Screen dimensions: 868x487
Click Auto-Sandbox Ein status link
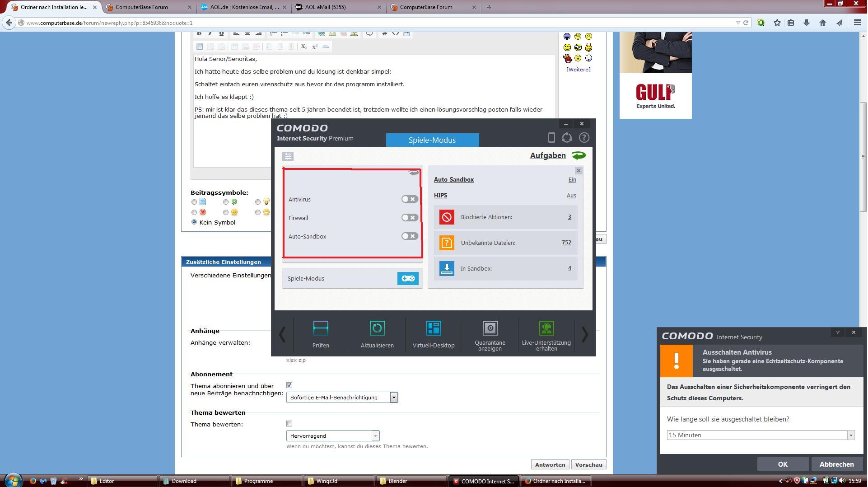click(x=572, y=180)
